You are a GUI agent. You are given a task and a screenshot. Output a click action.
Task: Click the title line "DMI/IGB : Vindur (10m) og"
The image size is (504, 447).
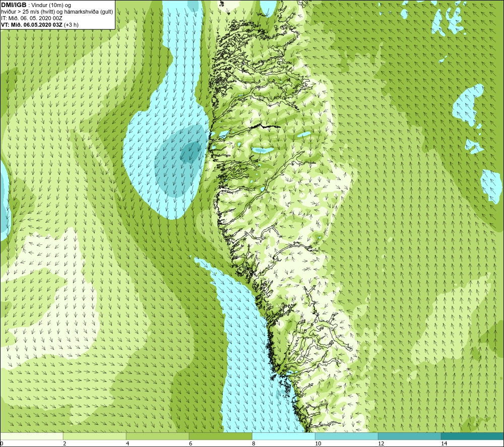(36, 5)
